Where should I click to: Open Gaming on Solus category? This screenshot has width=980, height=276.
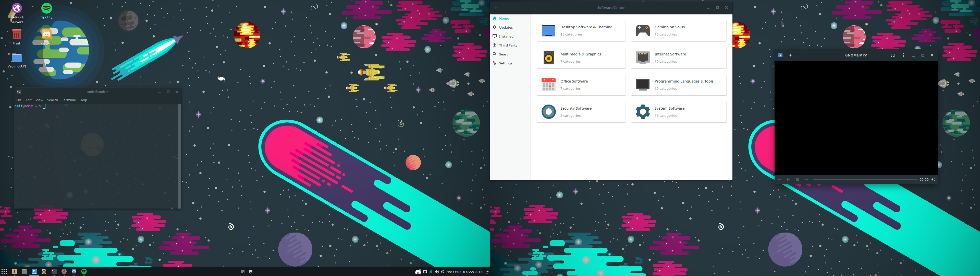(678, 30)
